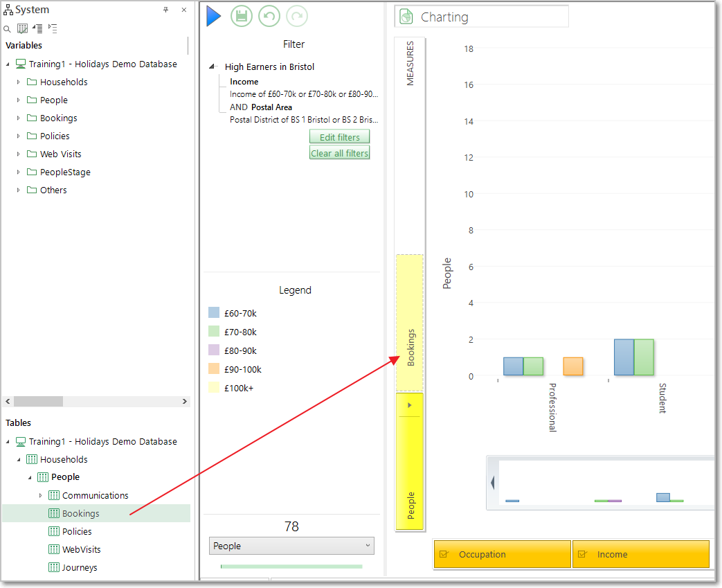This screenshot has width=722, height=588.
Task: Toggle the Income dimension checkbox
Action: pyautogui.click(x=582, y=554)
